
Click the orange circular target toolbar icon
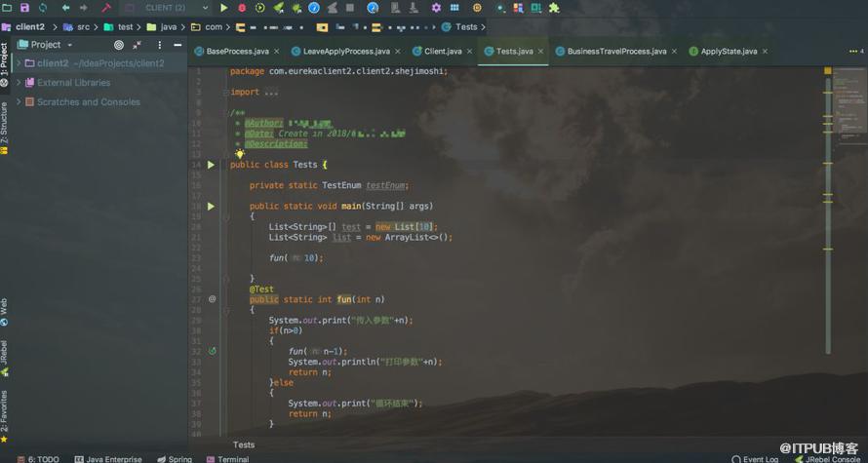click(x=477, y=8)
